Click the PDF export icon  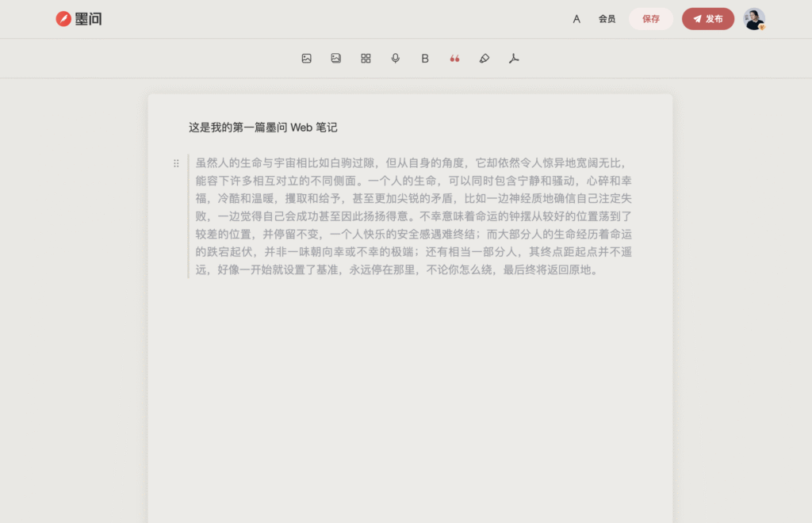514,59
